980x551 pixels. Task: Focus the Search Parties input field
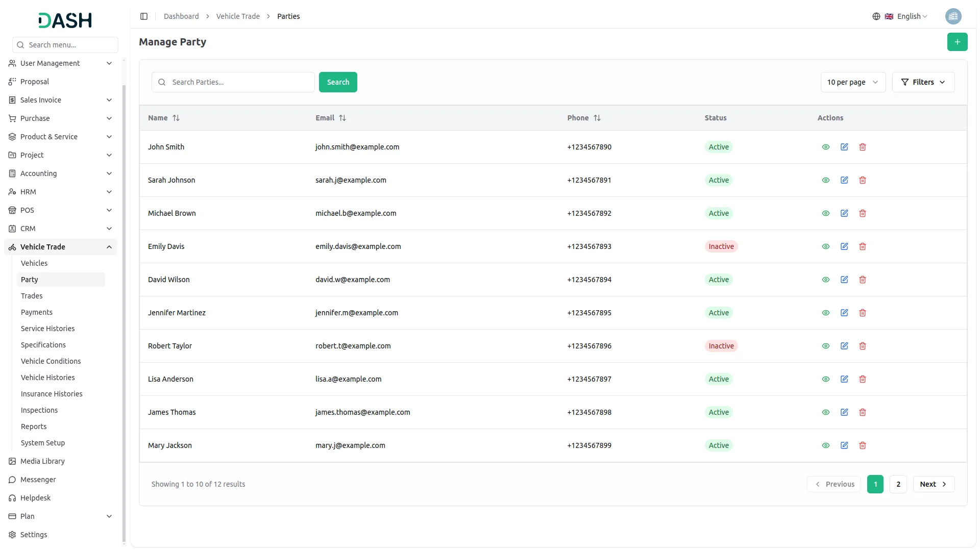(x=240, y=82)
